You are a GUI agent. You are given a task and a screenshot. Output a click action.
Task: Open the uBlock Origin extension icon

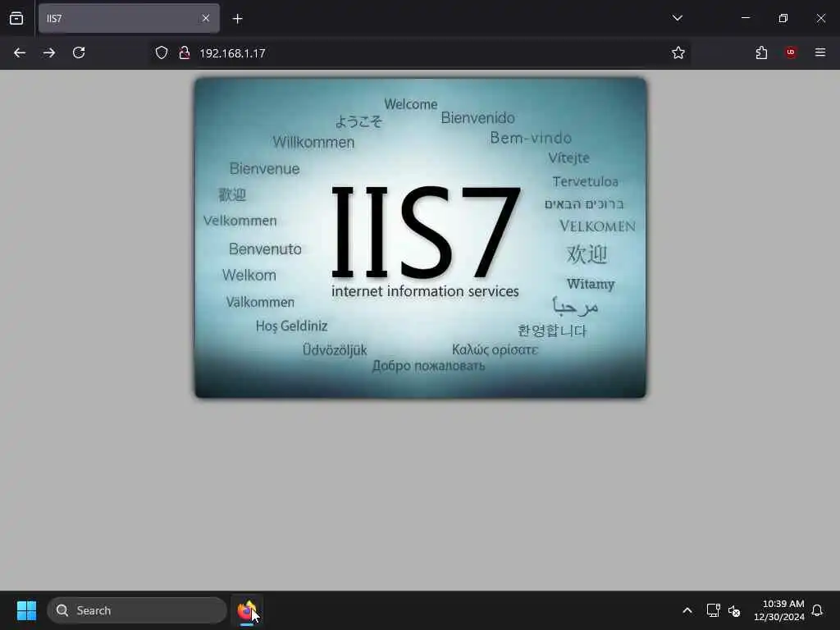(x=791, y=52)
